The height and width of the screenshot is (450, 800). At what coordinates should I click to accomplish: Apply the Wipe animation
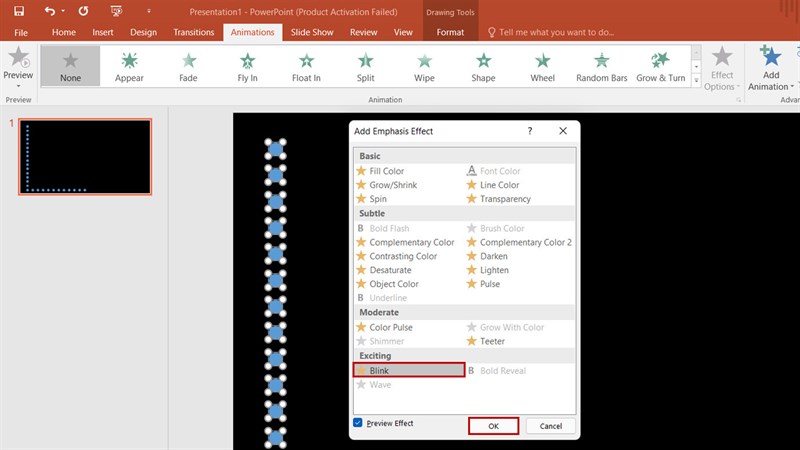pos(424,66)
